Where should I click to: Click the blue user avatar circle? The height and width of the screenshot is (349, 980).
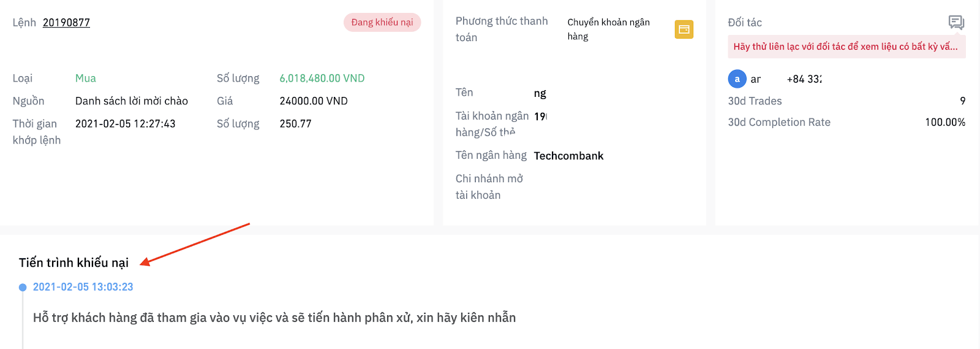coord(737,79)
